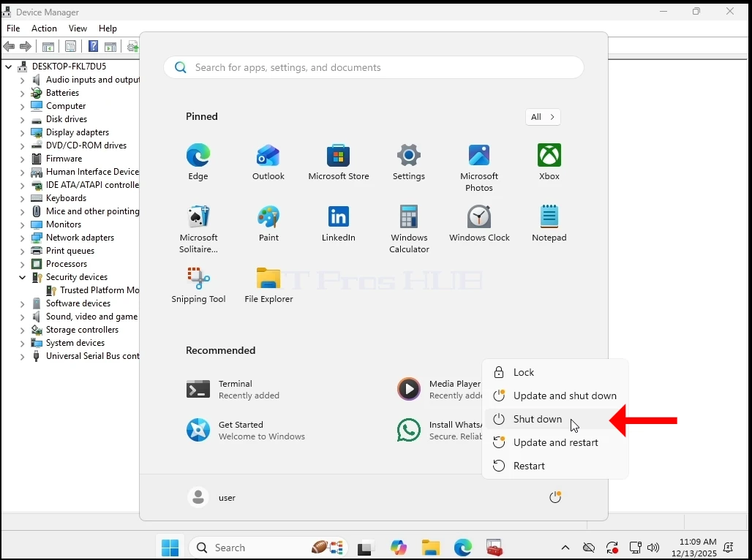Open the Action menu

44,29
